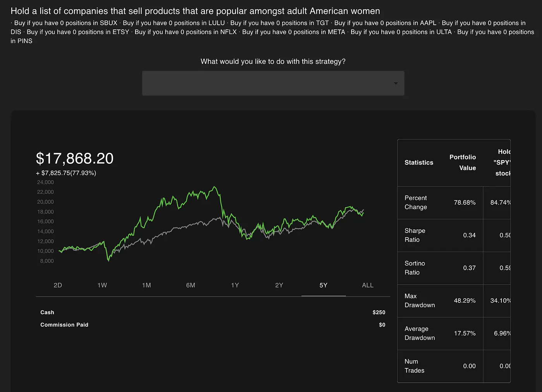Select the ALL time range tab
This screenshot has height=392, width=542.
click(368, 285)
